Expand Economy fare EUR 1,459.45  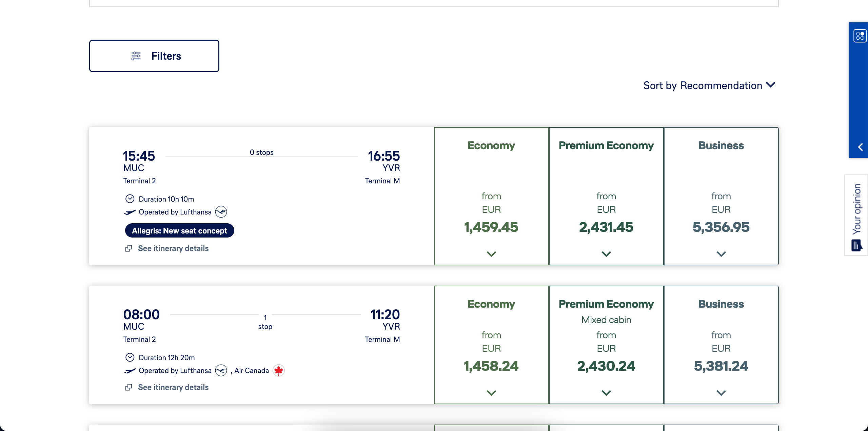(x=491, y=254)
